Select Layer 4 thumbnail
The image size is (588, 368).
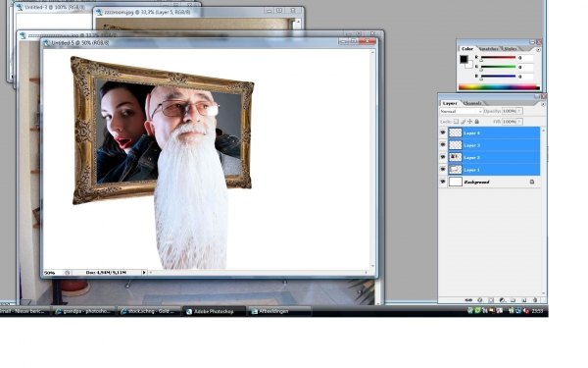pos(456,132)
